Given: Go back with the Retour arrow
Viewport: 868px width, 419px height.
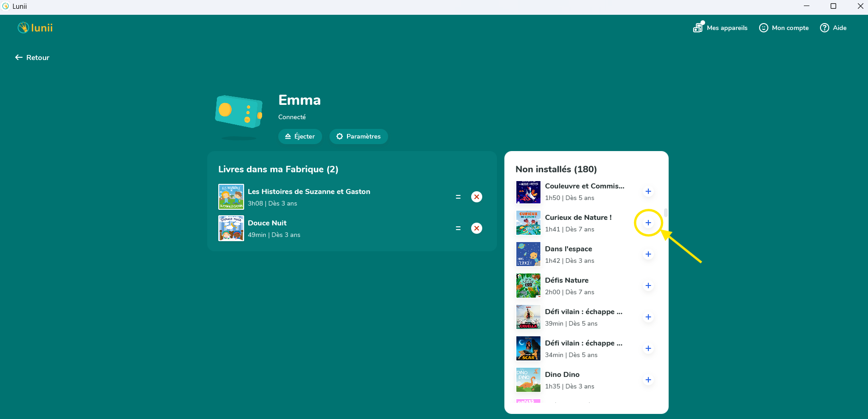Looking at the screenshot, I should tap(32, 57).
